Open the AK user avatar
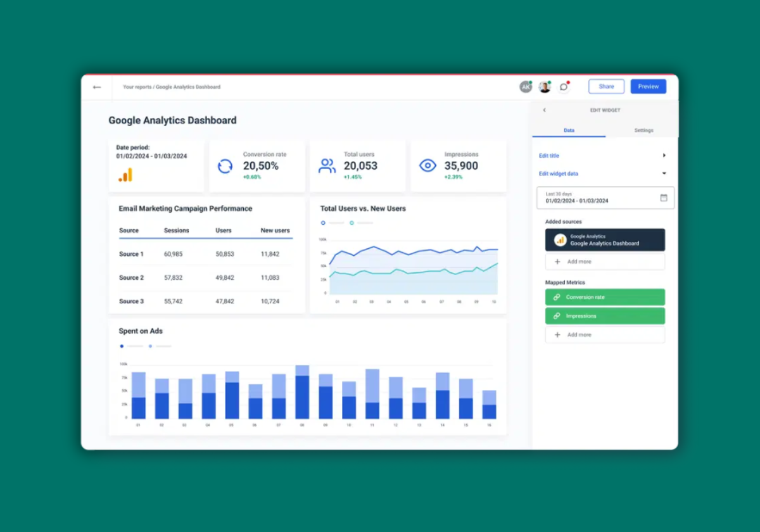 pos(526,87)
